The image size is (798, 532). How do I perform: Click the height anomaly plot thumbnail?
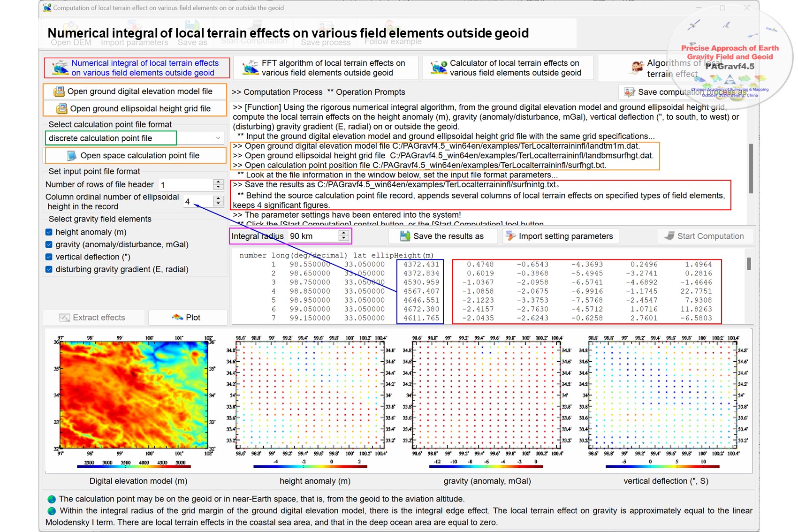pyautogui.click(x=311, y=396)
